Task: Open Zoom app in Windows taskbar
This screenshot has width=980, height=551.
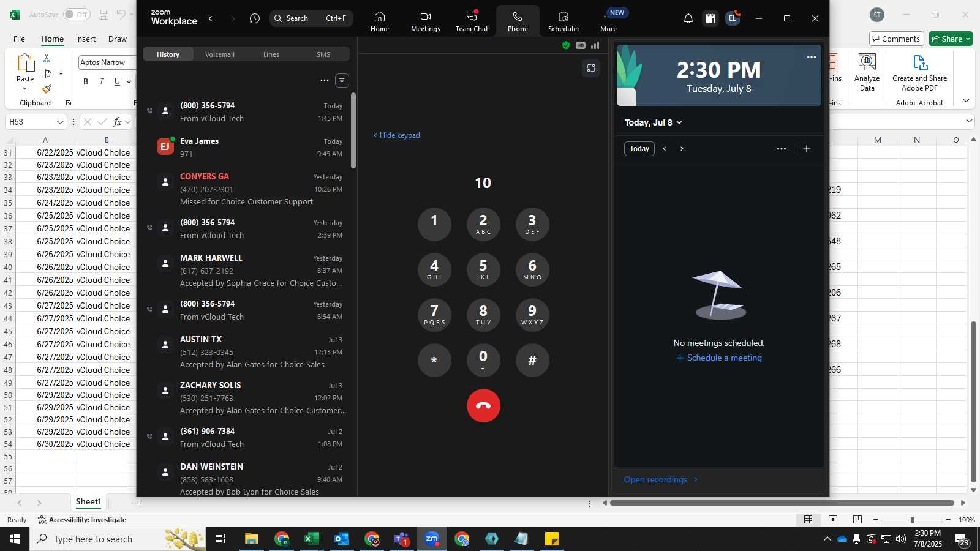Action: 432,539
